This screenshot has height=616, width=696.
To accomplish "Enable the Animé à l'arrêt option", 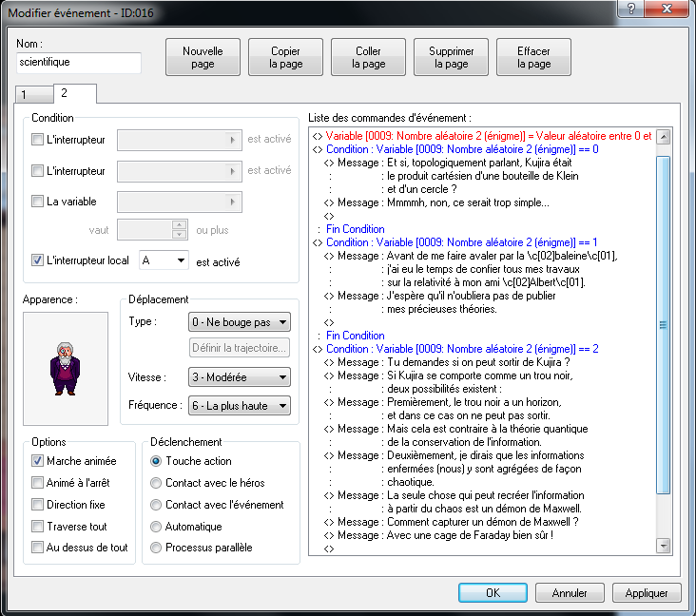I will coord(37,482).
